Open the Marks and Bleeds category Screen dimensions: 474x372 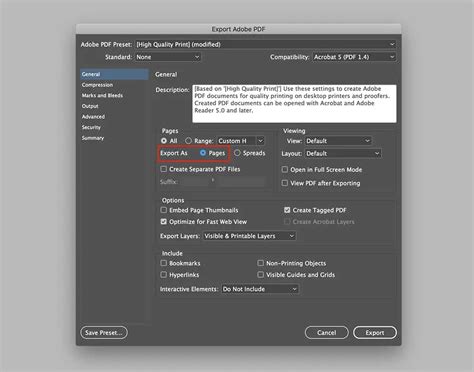(102, 95)
